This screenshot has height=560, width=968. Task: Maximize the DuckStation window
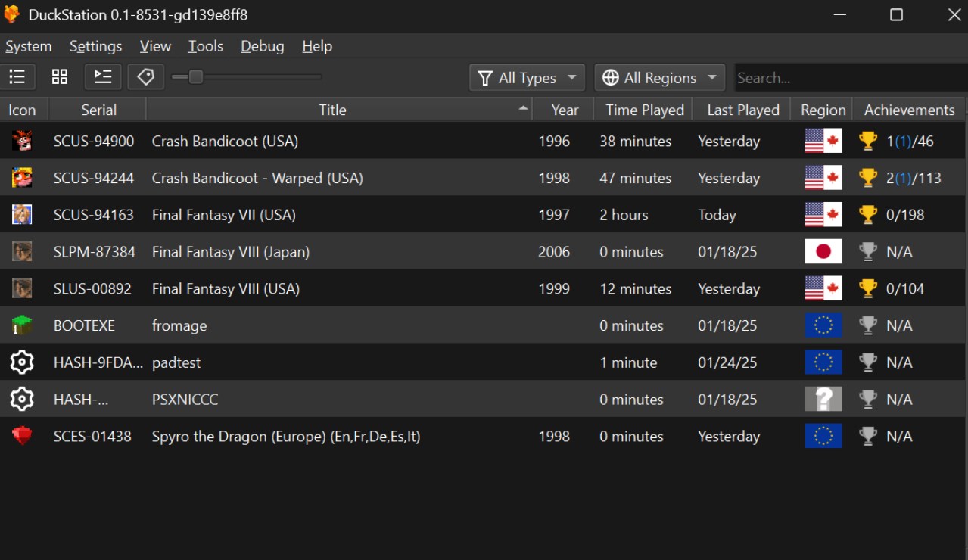[x=896, y=15]
